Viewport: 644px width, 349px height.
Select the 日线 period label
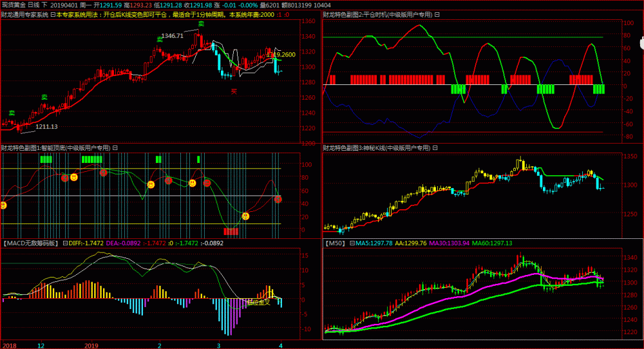tap(33, 5)
